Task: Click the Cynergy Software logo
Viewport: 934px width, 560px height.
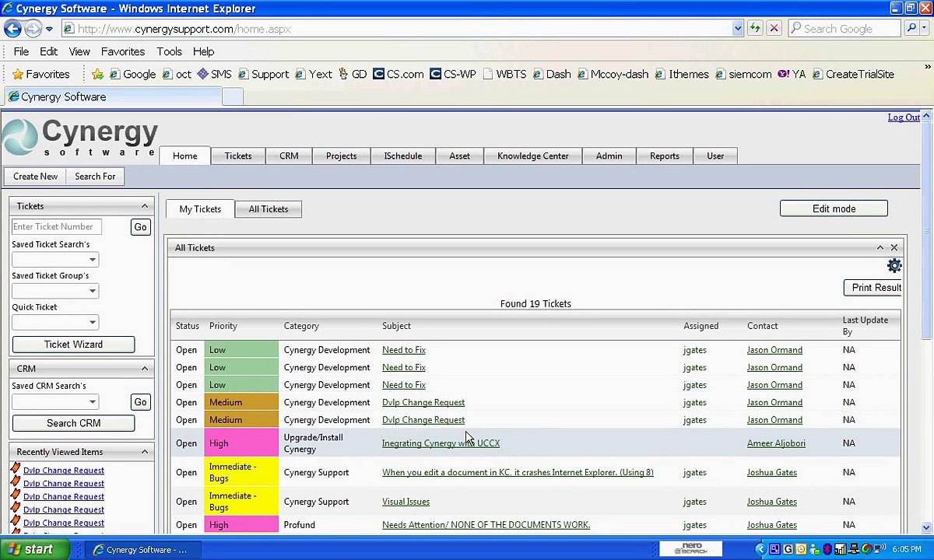Action: (80, 137)
